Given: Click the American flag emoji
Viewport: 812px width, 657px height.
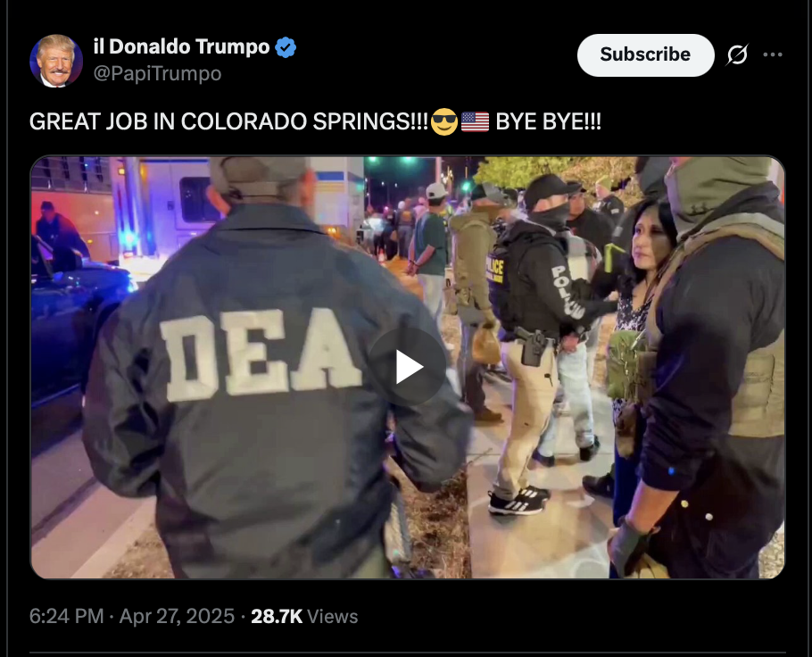Looking at the screenshot, I should 475,121.
